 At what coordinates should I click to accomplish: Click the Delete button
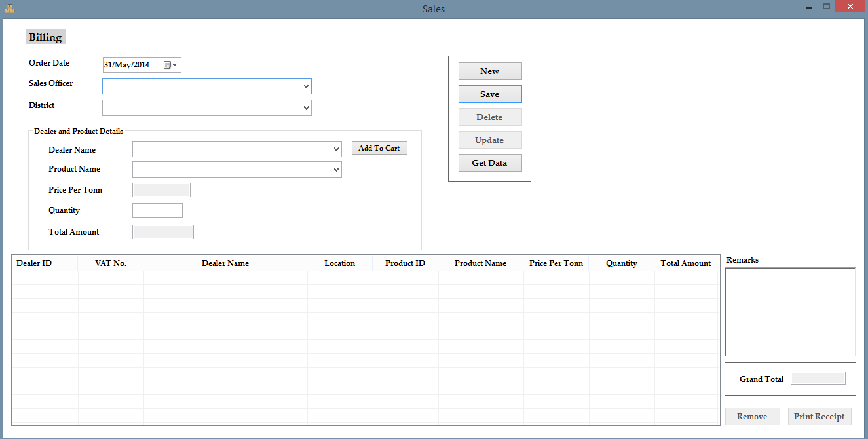490,117
